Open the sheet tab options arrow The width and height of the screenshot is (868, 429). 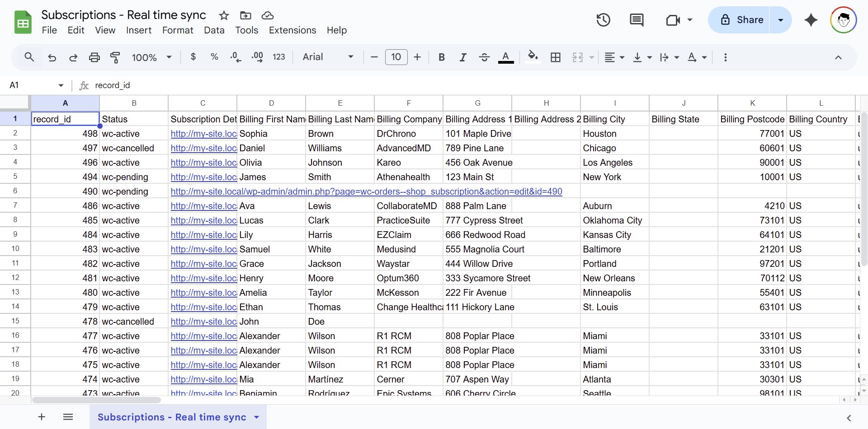[257, 417]
